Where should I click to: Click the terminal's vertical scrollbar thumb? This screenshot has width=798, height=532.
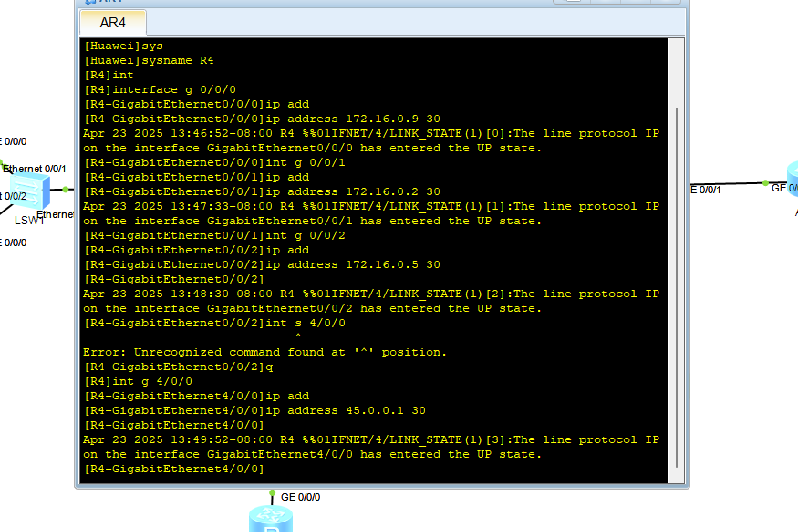[677, 287]
